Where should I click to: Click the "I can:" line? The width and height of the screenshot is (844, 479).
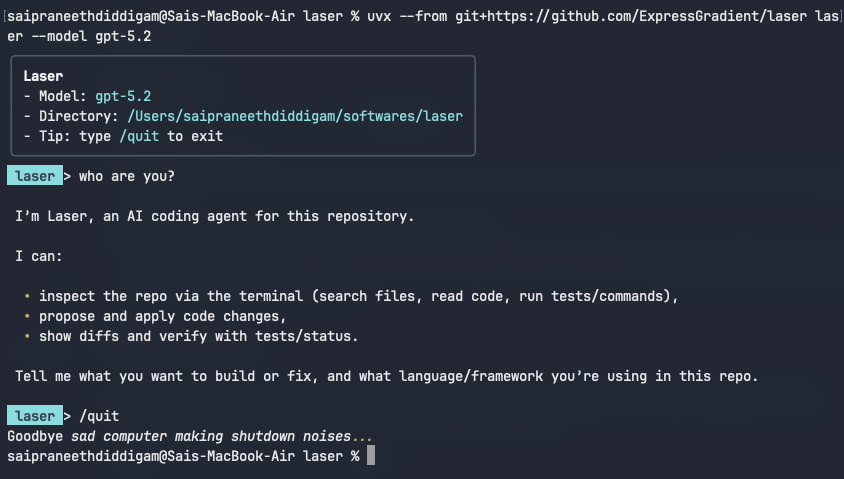click(39, 256)
